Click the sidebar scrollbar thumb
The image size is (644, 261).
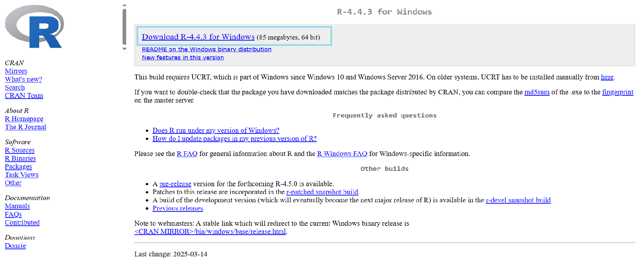click(124, 27)
